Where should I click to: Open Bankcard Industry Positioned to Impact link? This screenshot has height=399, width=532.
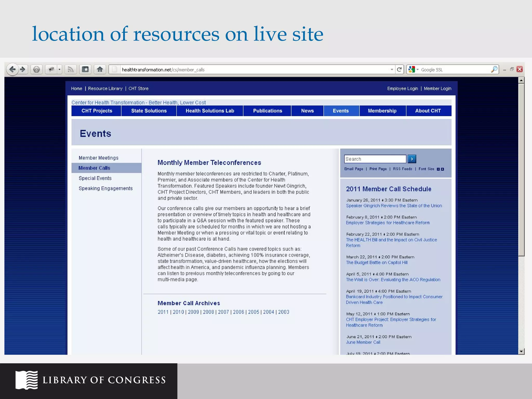click(x=394, y=300)
